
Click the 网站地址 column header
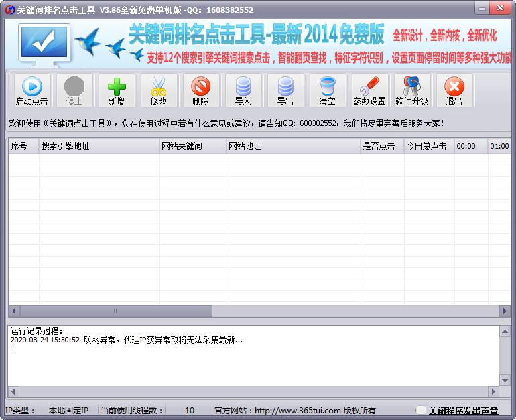click(292, 146)
